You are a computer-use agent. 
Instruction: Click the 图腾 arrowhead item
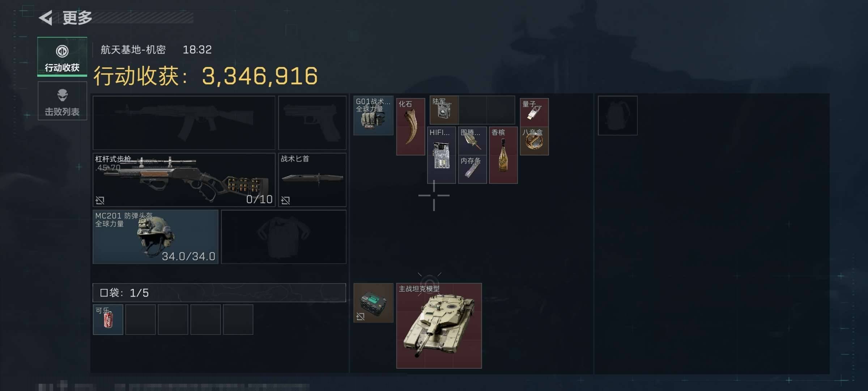(x=472, y=141)
